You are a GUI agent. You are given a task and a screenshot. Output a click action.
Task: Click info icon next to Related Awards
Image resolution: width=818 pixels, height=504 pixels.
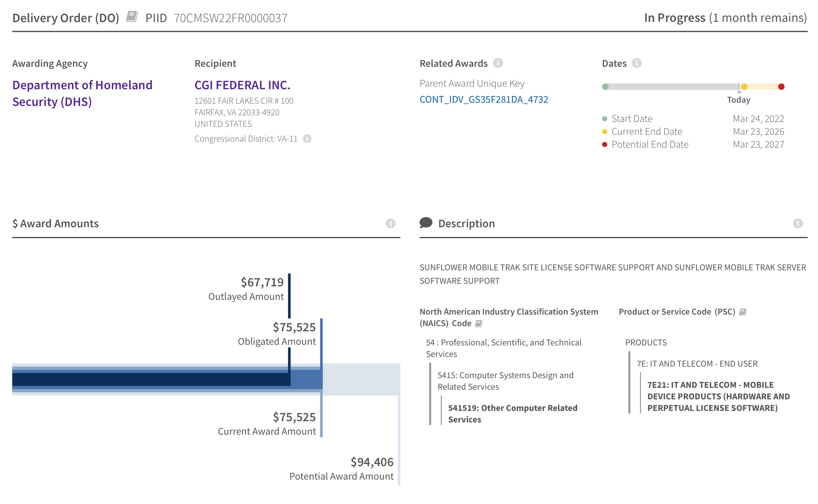(x=498, y=63)
